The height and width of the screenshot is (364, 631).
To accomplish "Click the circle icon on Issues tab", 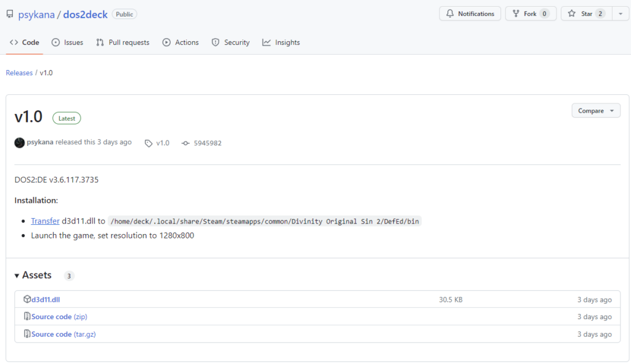I will [56, 42].
